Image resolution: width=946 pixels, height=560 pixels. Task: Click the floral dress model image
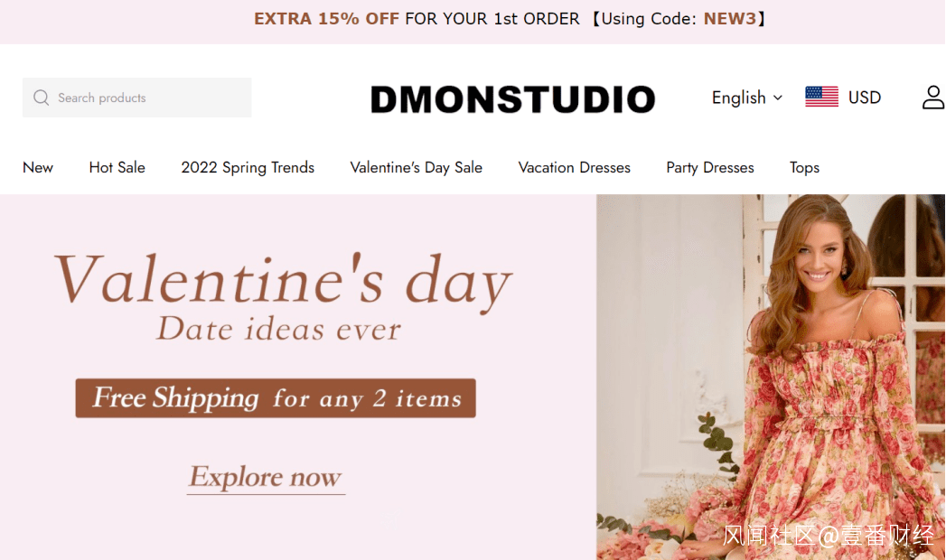(x=771, y=377)
